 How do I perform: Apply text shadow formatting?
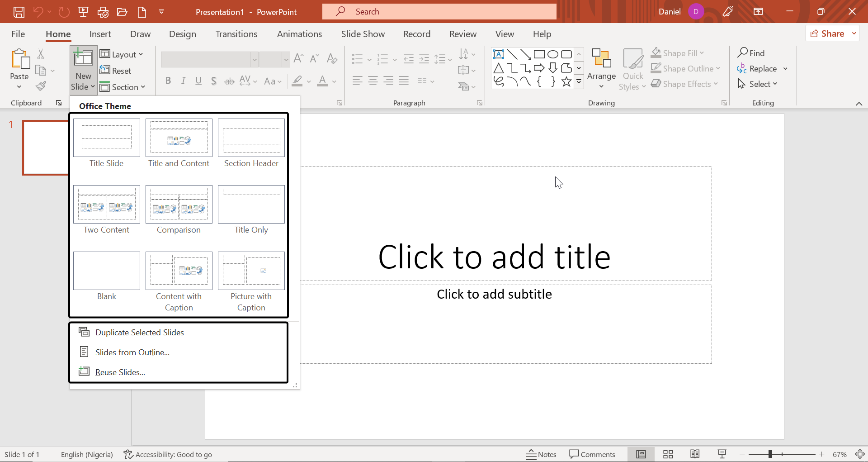214,81
